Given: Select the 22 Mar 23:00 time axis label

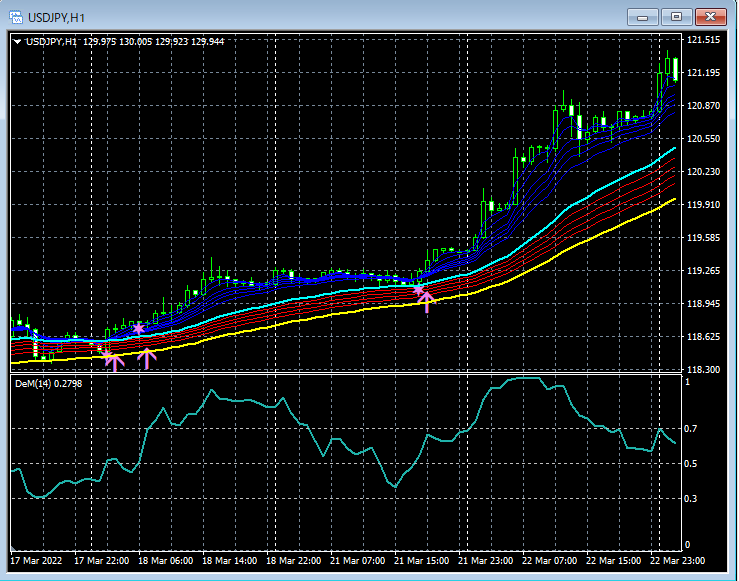Looking at the screenshot, I should [677, 560].
